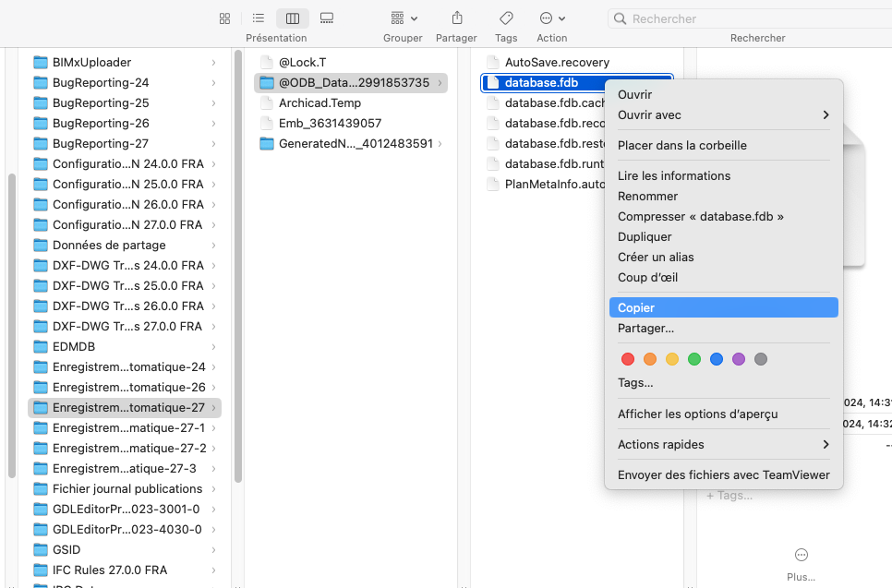Click the Enregistrem...tomatique-24 folder icon

pos(41,366)
